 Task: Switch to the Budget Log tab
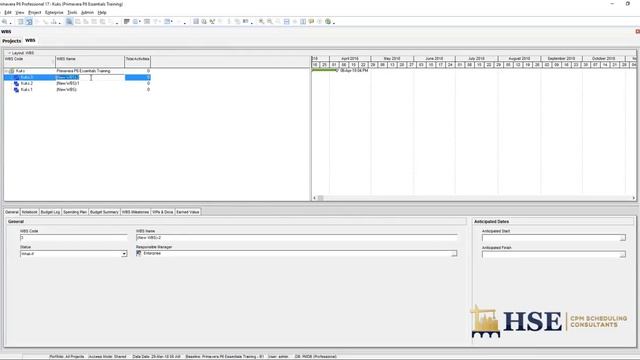[50, 212]
